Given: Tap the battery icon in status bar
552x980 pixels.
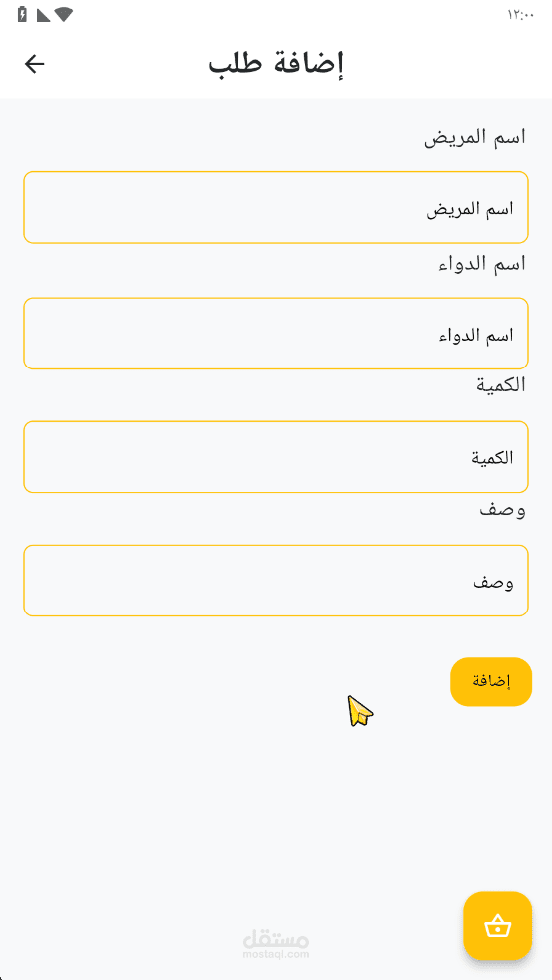Looking at the screenshot, I should [x=23, y=14].
